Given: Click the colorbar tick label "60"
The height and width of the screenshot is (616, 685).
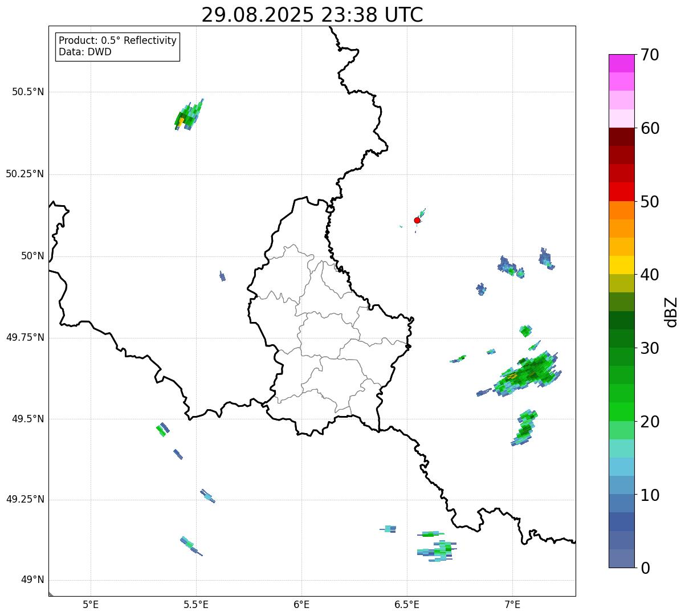Looking at the screenshot, I should (650, 128).
